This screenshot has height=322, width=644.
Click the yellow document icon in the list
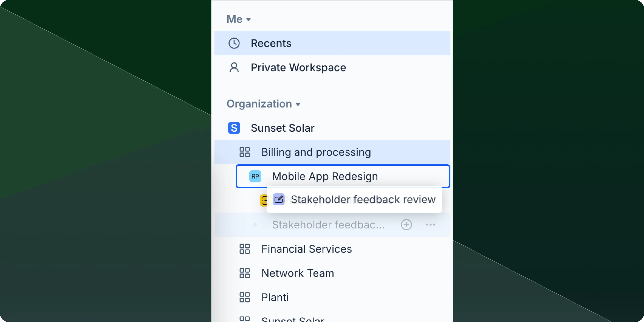click(265, 200)
